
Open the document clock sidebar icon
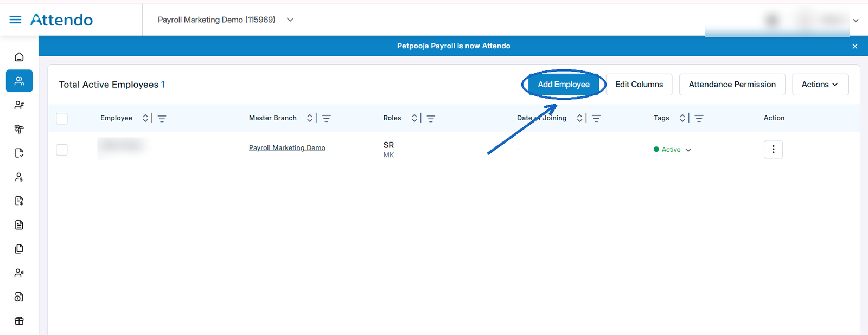pos(19,297)
